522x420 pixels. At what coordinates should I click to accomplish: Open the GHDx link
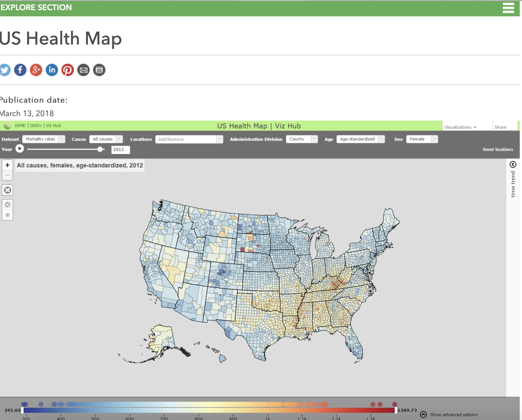tap(36, 125)
